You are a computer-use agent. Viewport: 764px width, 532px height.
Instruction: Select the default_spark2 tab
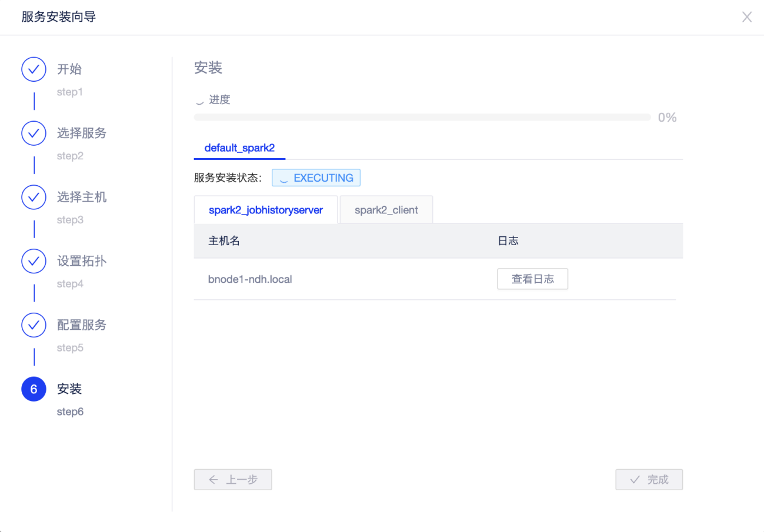point(239,148)
